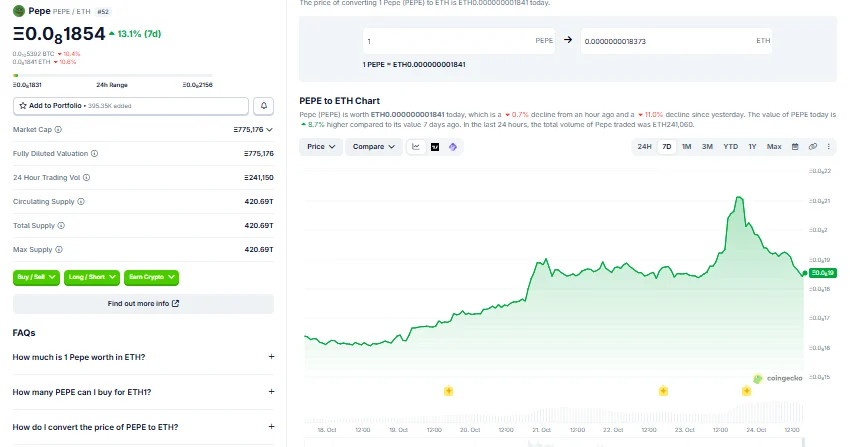Expand the Market Cap value chevron
The height and width of the screenshot is (447, 850).
(269, 129)
